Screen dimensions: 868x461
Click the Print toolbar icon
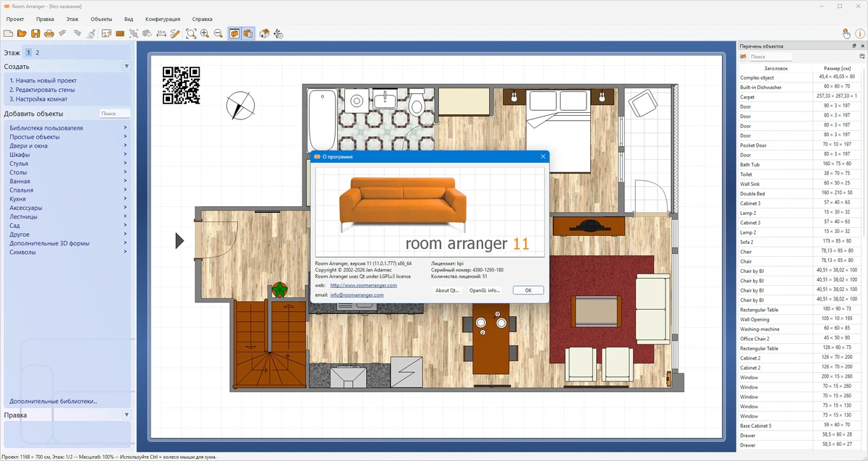click(49, 33)
